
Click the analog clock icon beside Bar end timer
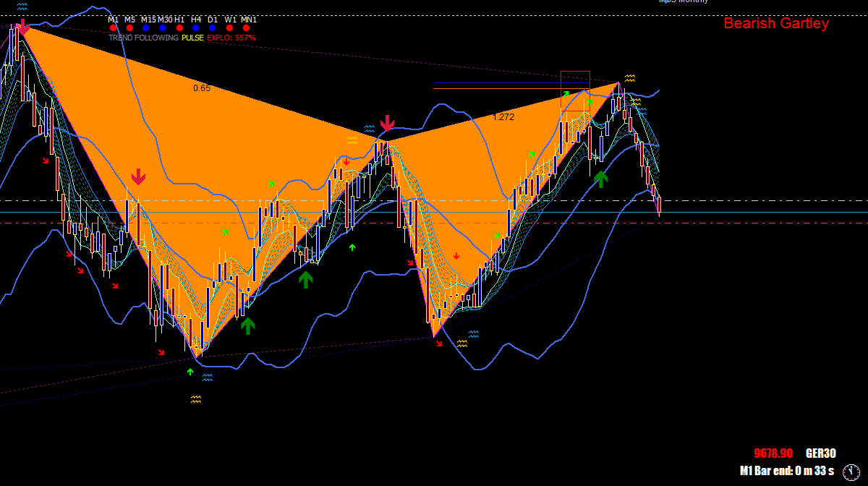[x=851, y=472]
